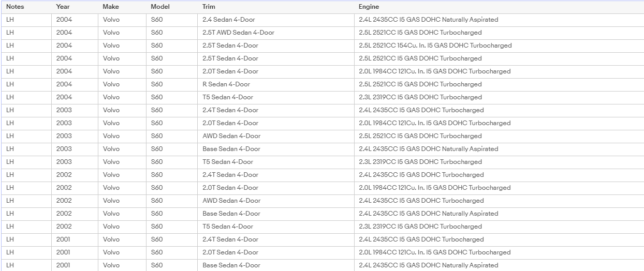
Task: Click the Year column header
Action: (63, 7)
